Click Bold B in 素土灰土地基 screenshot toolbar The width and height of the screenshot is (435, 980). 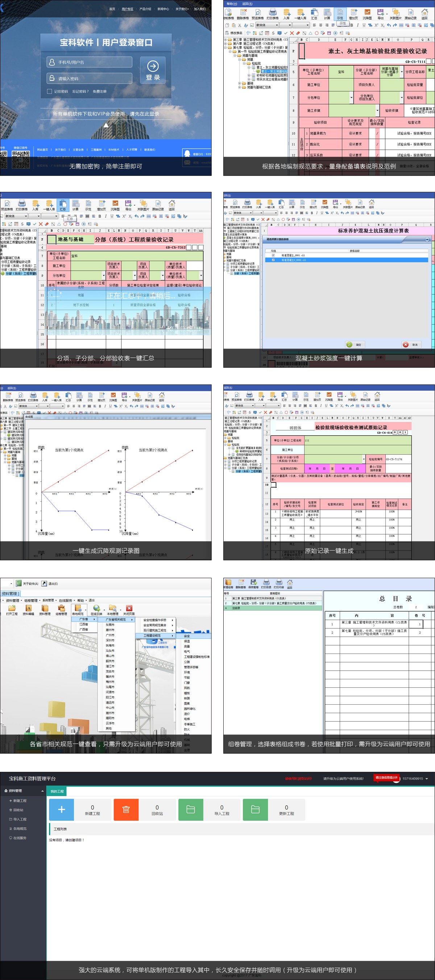(x=352, y=25)
